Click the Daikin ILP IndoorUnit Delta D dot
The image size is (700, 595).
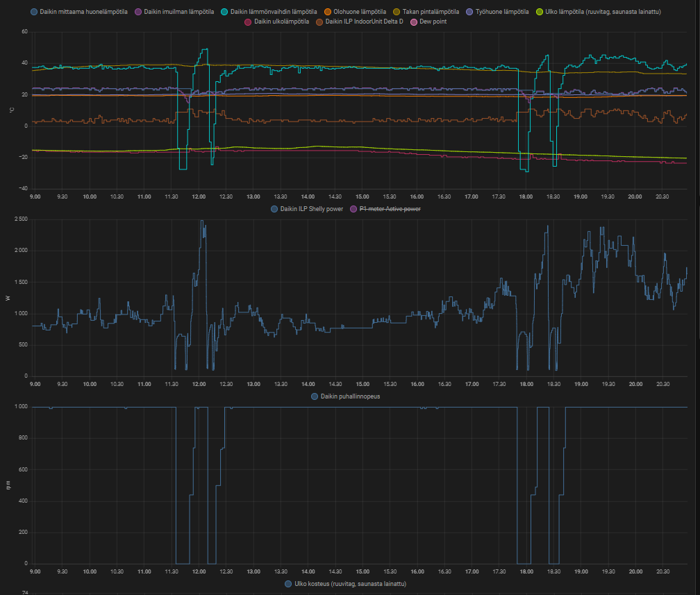coord(319,22)
